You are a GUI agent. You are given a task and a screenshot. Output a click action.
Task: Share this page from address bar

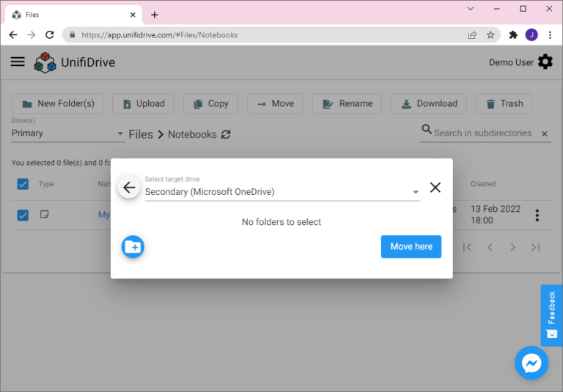[472, 35]
